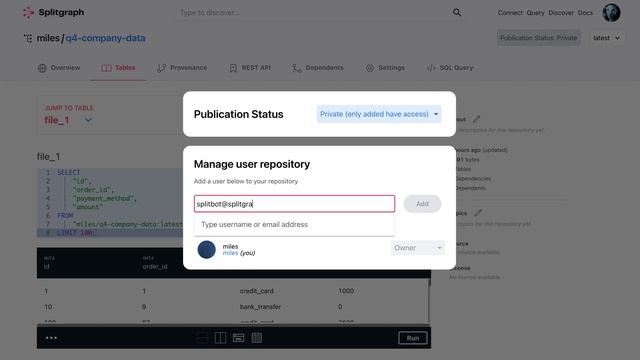Switch to the Tables tab

[118, 68]
